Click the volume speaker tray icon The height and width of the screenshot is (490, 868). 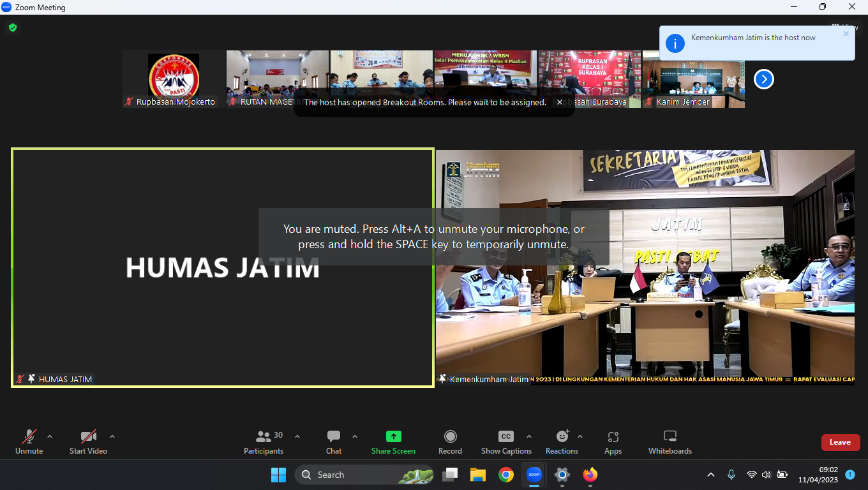(x=766, y=475)
